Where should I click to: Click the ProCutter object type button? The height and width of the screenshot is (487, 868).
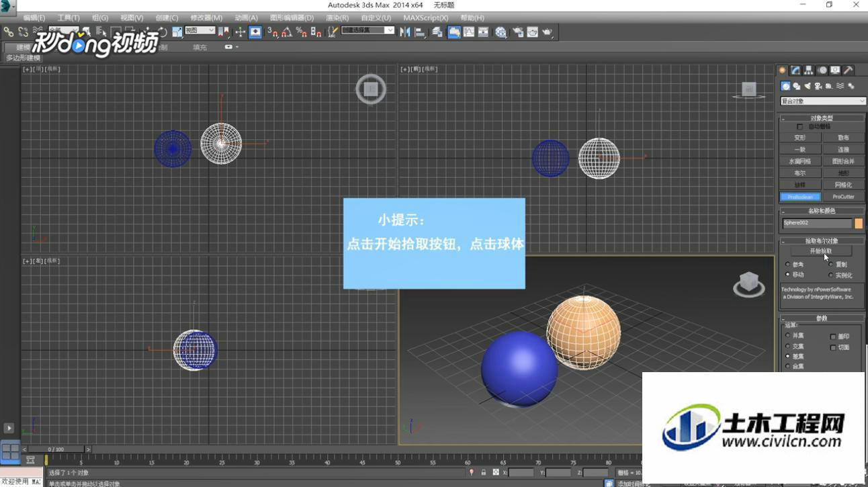tap(843, 197)
